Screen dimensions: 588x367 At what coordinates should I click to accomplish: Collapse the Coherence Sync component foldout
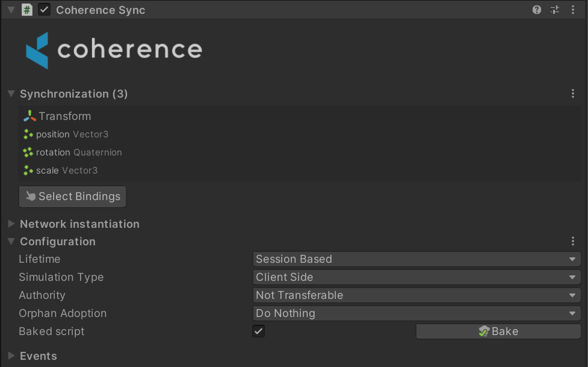tap(11, 10)
